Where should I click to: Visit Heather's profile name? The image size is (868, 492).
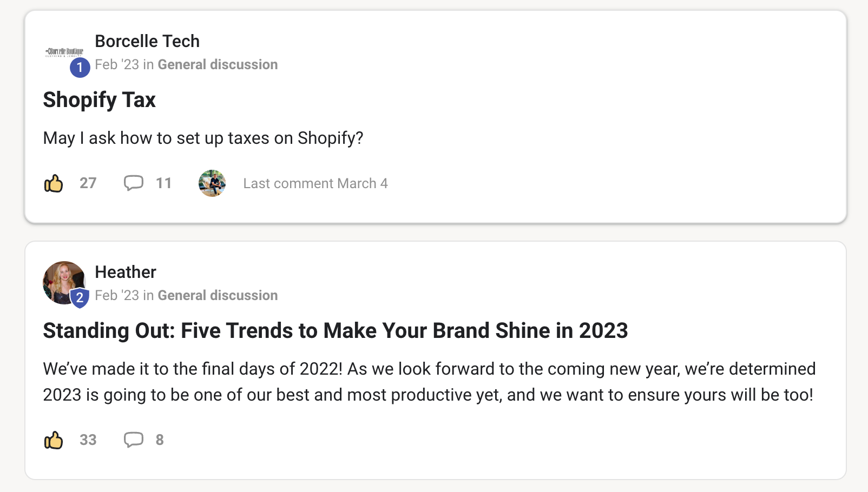(x=126, y=272)
